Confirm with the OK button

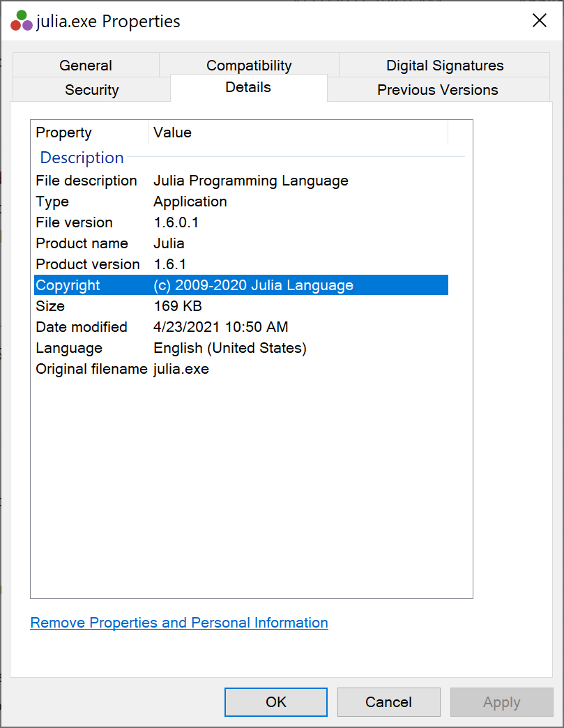pyautogui.click(x=276, y=702)
